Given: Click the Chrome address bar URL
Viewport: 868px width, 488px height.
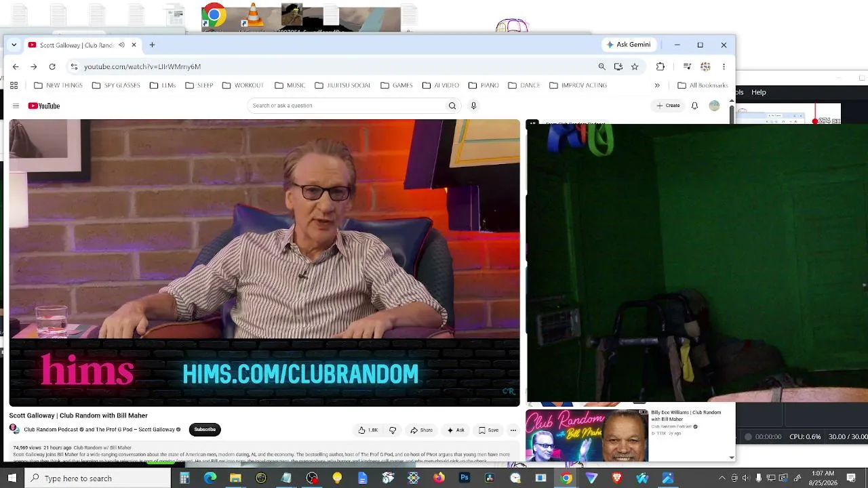Looking at the screenshot, I should click(x=142, y=66).
